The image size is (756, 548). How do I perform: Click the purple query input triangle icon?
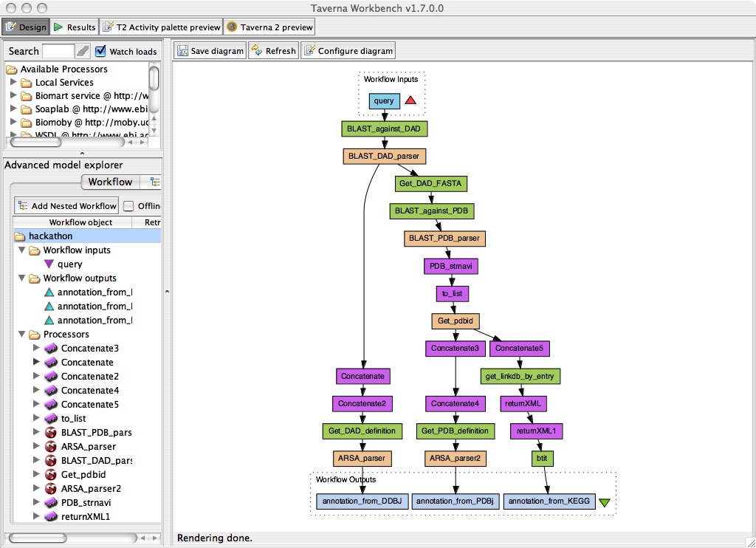(49, 264)
